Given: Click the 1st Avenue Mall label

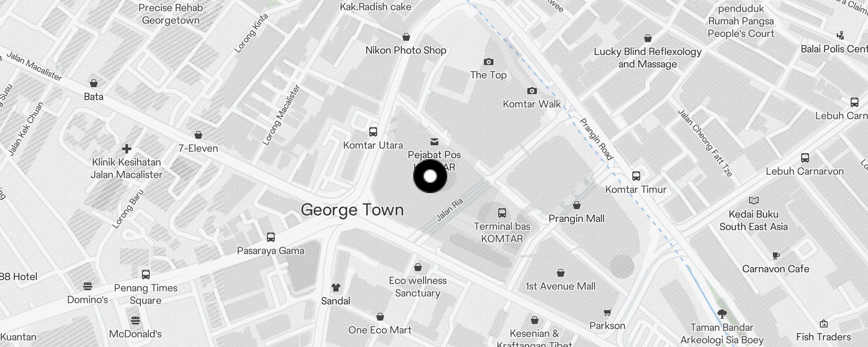Looking at the screenshot, I should tap(561, 286).
